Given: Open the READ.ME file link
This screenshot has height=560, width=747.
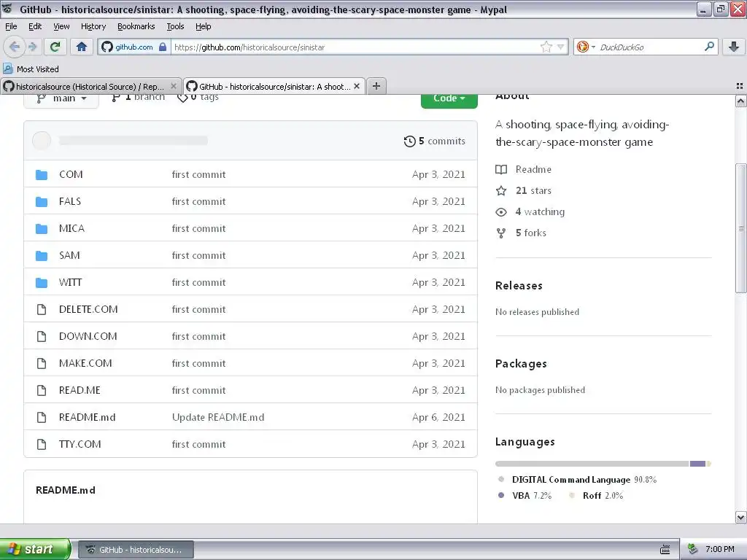Looking at the screenshot, I should coord(80,391).
